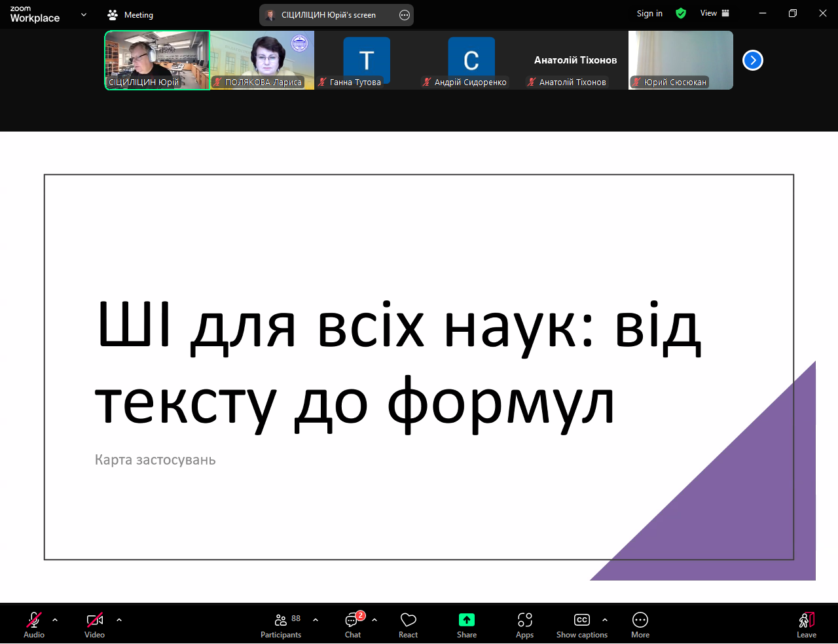Screen dimensions: 838x644
Task: Click the green Share screen icon
Action: click(466, 620)
